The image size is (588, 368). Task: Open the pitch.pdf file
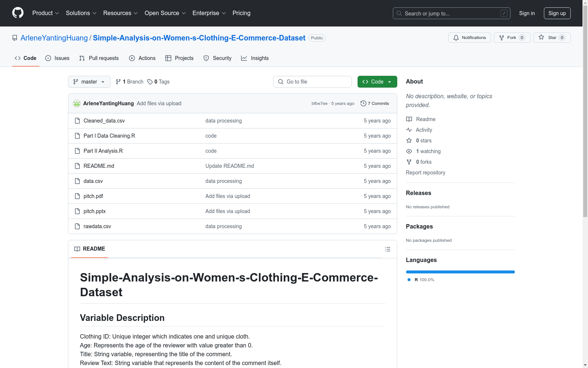pos(93,196)
